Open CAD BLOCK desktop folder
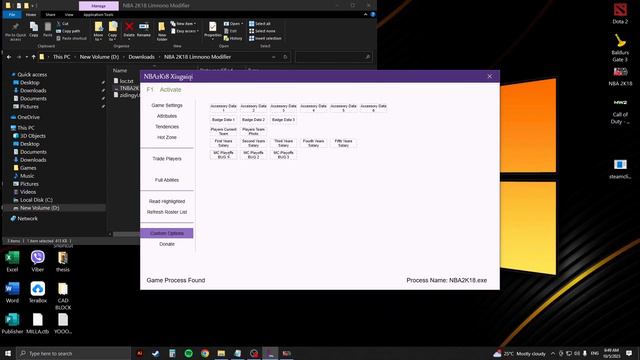Screen dimensions: 640x360 pos(63,296)
